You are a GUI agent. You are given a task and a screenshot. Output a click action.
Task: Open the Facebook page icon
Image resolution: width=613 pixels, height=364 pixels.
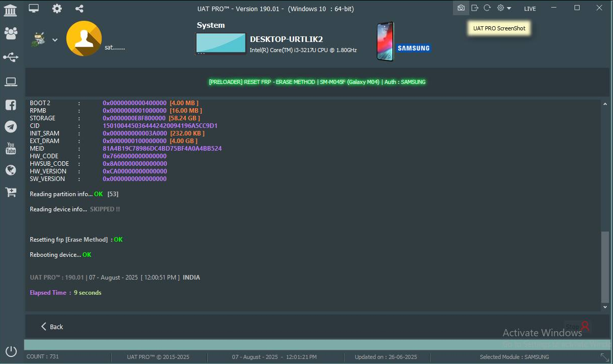coord(11,105)
